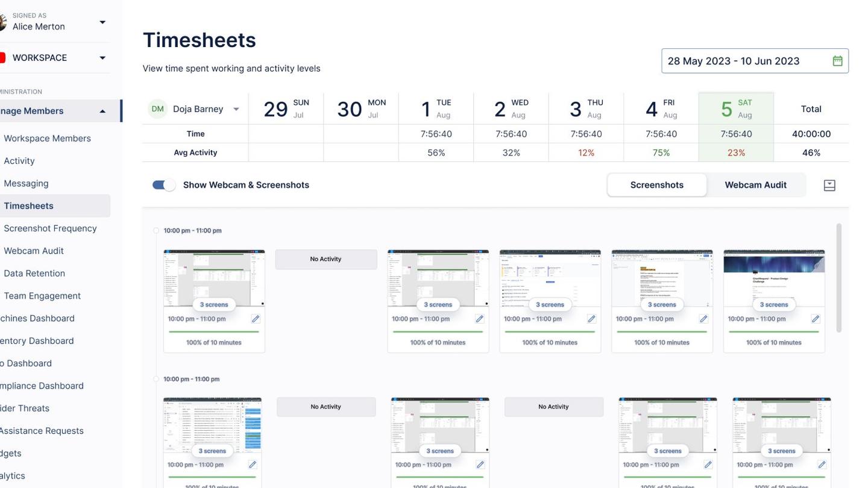Open Screenshot Frequency settings in sidebar

[x=50, y=228]
